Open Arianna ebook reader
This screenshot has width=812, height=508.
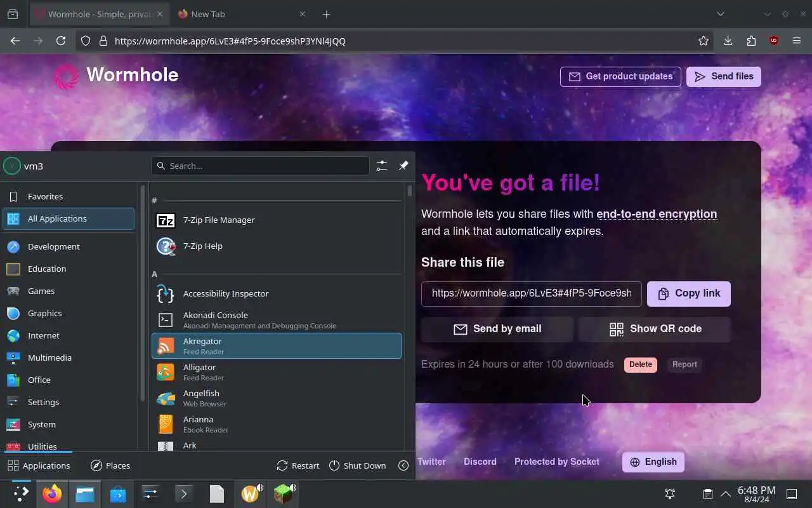click(x=277, y=424)
